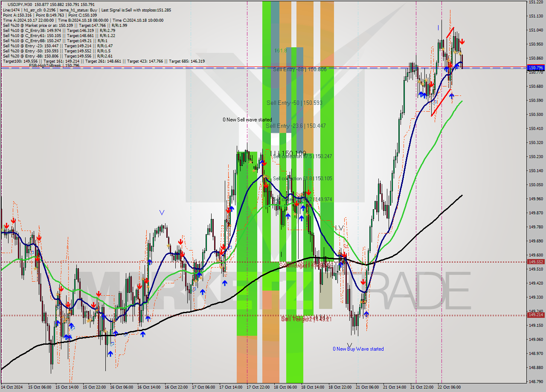Image resolution: width=546 pixels, height=392 pixels.
Task: Click the 'Sell correction 87.5 | 150.247' label
Action: click(302, 156)
